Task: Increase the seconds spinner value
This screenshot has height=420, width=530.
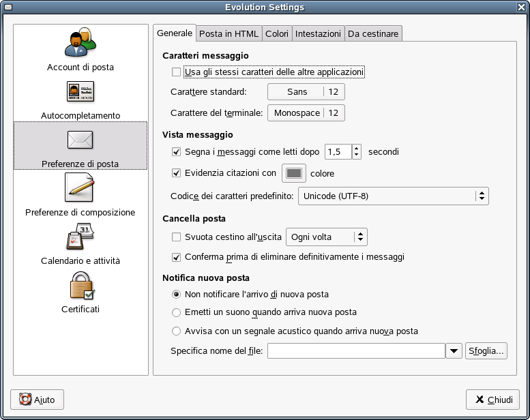Action: (x=357, y=149)
